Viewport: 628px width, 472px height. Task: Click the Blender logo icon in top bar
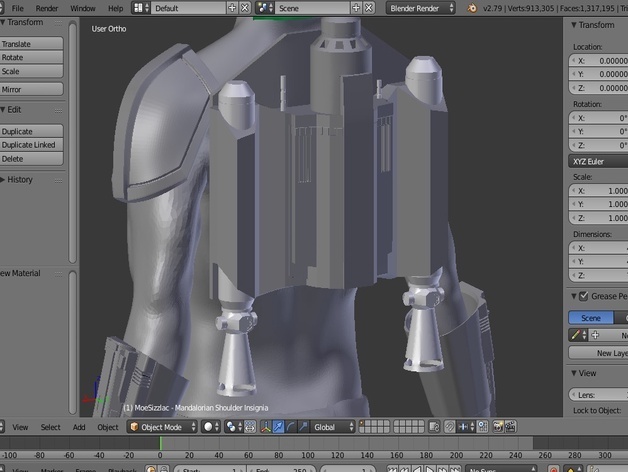pos(471,8)
